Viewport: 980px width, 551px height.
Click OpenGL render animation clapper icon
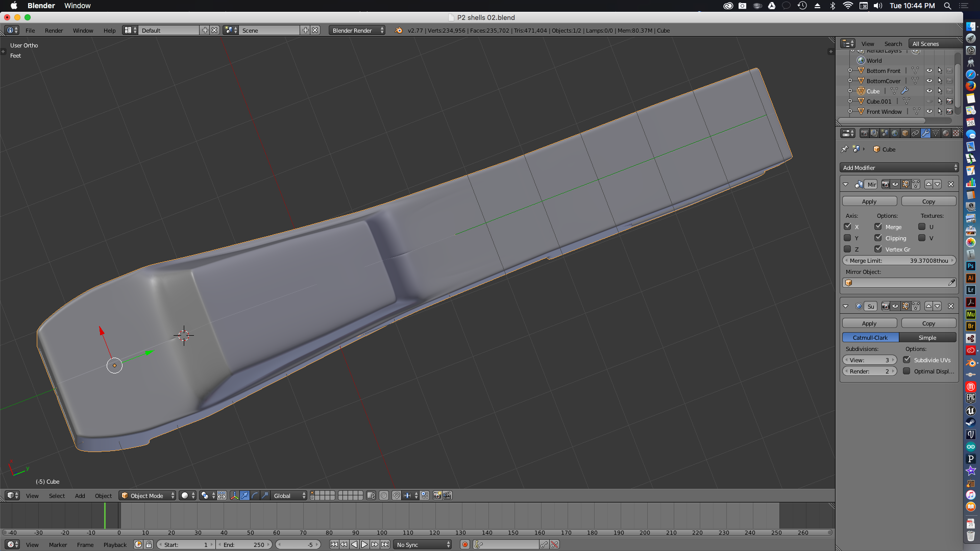447,495
